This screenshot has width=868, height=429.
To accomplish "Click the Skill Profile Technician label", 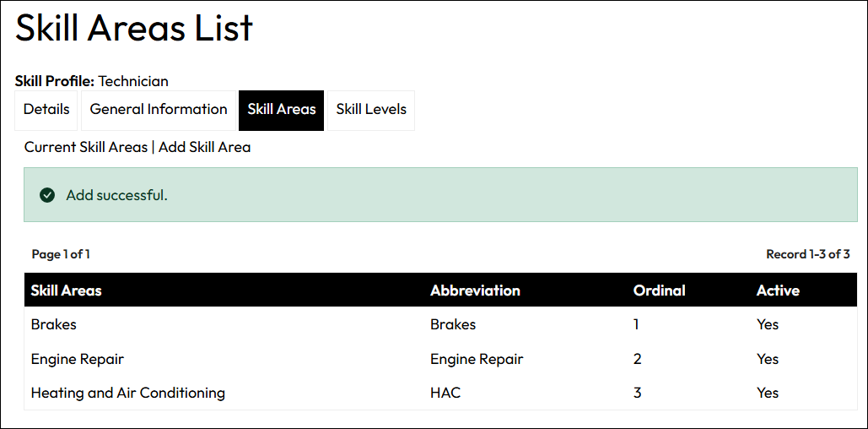I will coord(92,81).
